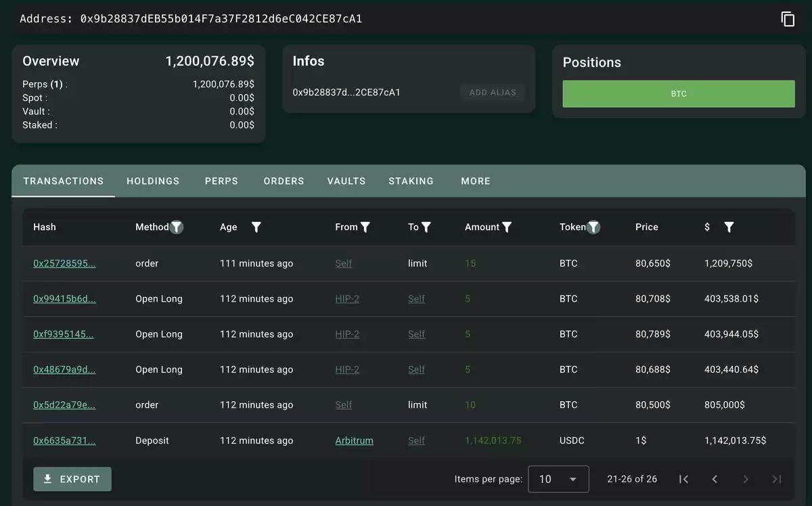Click Self link in 0x25728595 row

point(344,264)
